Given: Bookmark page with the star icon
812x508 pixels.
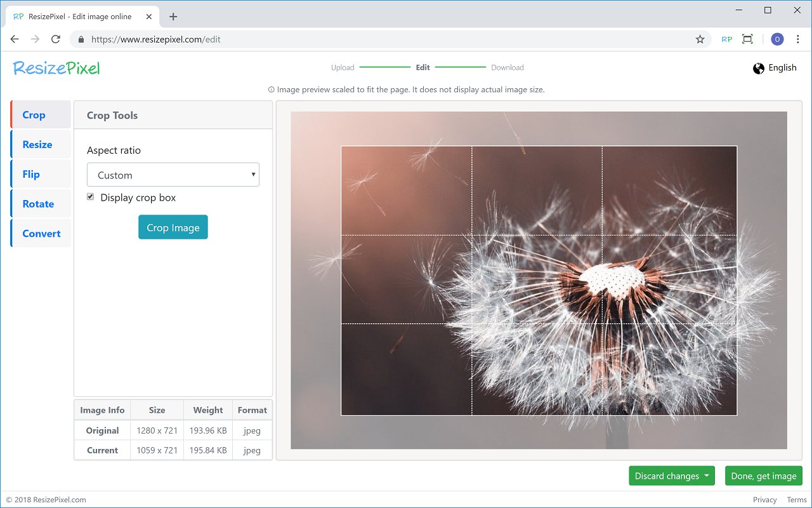Looking at the screenshot, I should tap(700, 39).
